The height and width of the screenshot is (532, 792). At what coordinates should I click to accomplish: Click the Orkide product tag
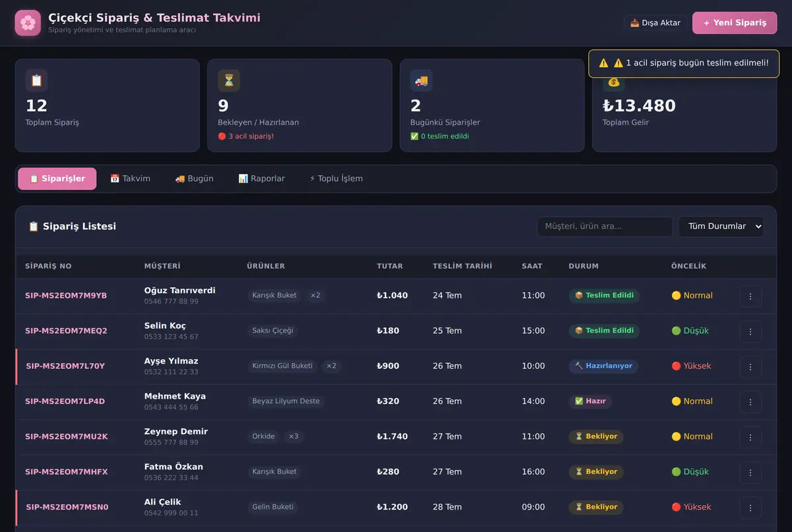[x=263, y=437]
